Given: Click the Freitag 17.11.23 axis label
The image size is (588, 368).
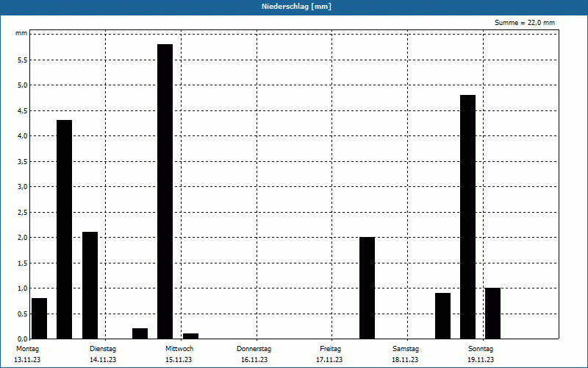Looking at the screenshot, I should [x=329, y=354].
